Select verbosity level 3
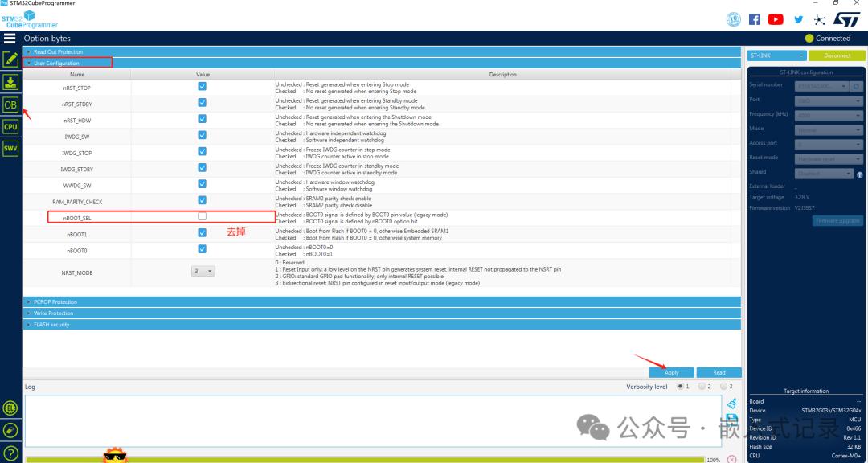The image size is (868, 463). [723, 387]
